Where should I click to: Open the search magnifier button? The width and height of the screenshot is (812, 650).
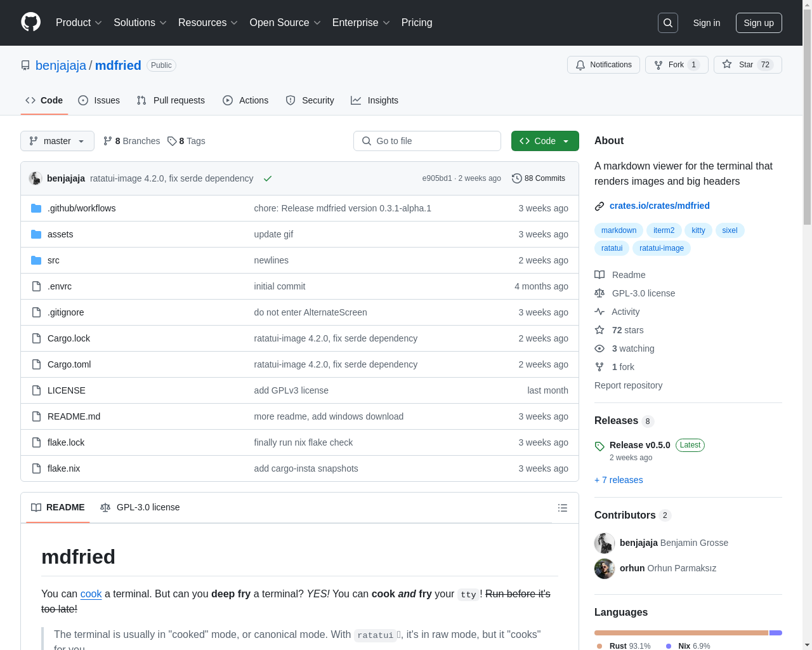coord(668,23)
